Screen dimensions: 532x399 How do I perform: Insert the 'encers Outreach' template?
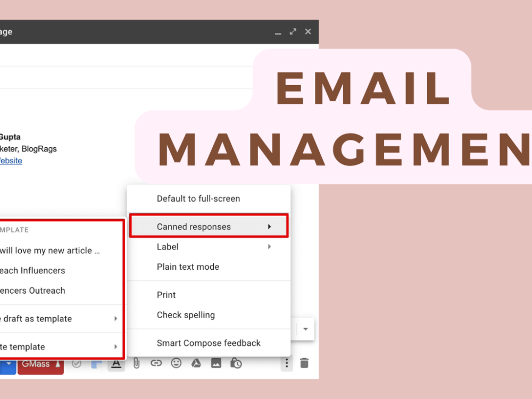[x=61, y=290]
